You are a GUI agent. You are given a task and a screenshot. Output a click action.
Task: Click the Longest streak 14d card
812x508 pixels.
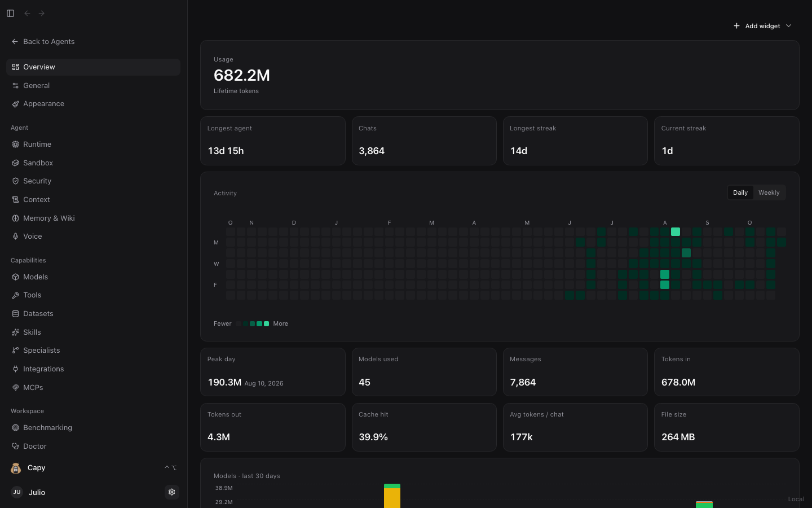tap(575, 141)
